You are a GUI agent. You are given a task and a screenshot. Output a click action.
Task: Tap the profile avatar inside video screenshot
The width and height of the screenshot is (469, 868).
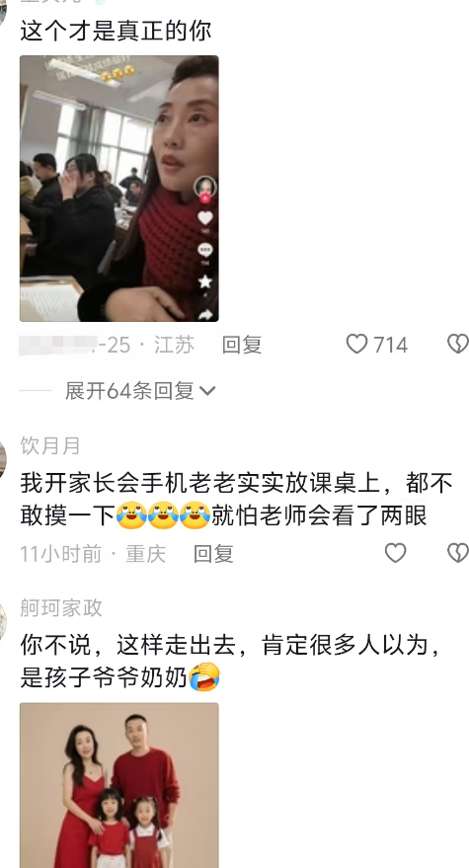click(204, 187)
